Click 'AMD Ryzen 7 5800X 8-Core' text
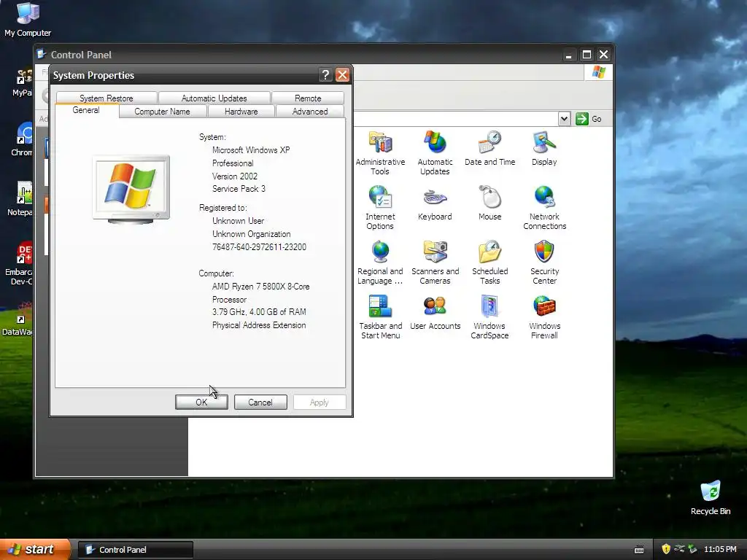Image resolution: width=747 pixels, height=560 pixels. [261, 287]
